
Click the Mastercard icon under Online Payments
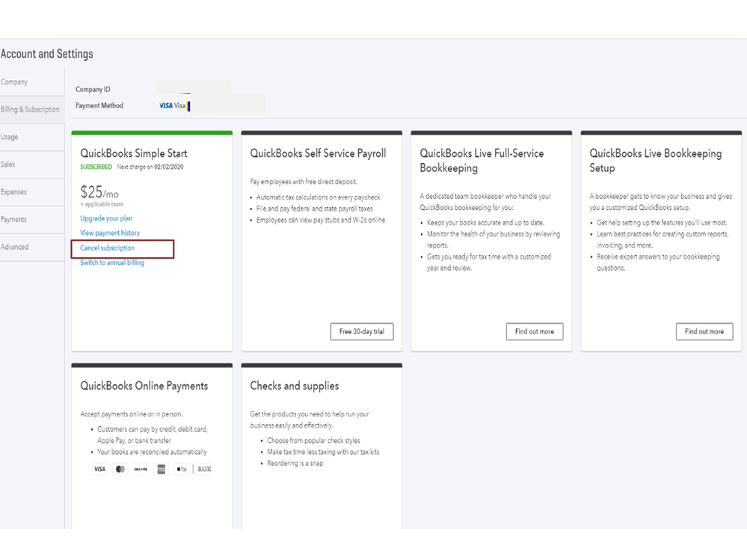point(120,470)
